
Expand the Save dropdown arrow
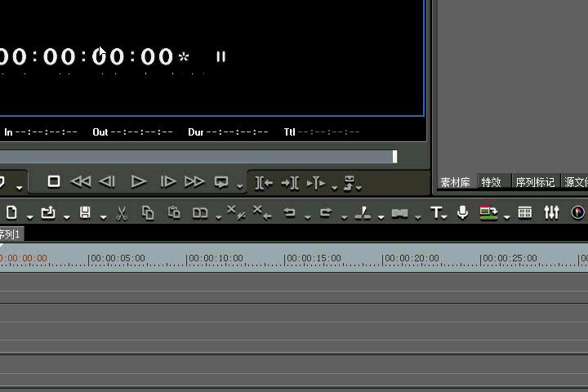103,216
